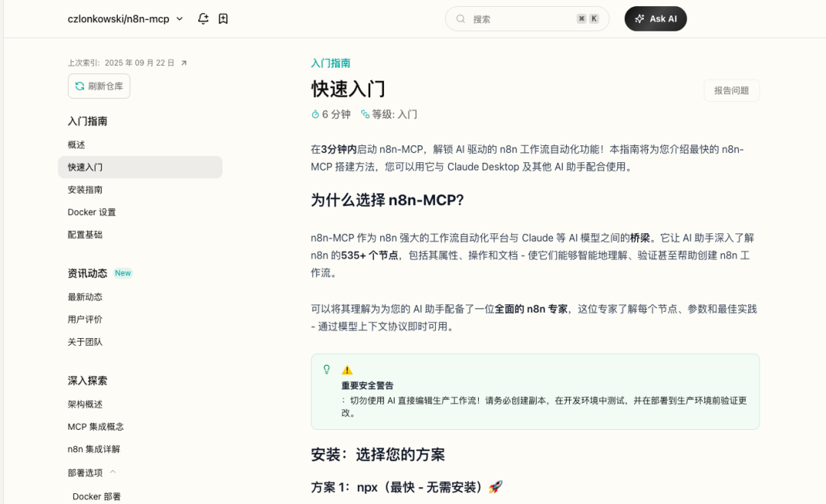Viewport: 826px width, 504px height.
Task: Open 用户评价 in the sidebar
Action: [x=85, y=319]
